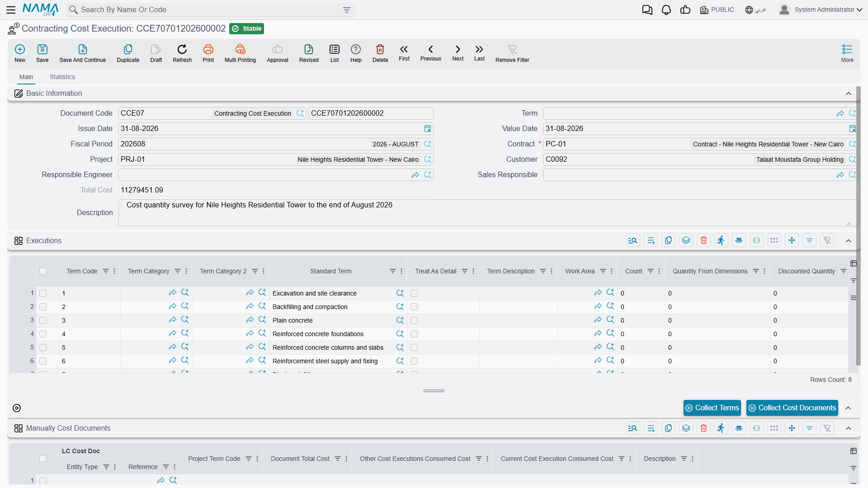
Task: Switch to the Statistics tab
Action: point(62,77)
